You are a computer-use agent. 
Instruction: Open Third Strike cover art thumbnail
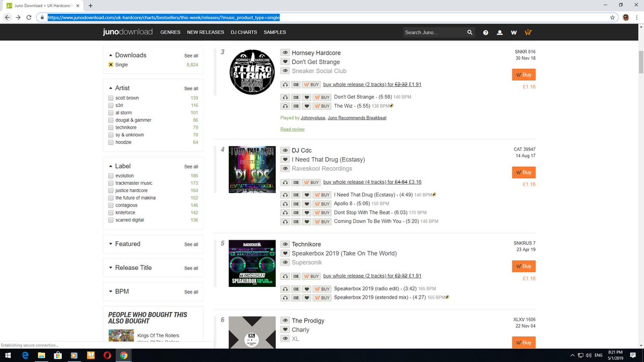[x=252, y=72]
